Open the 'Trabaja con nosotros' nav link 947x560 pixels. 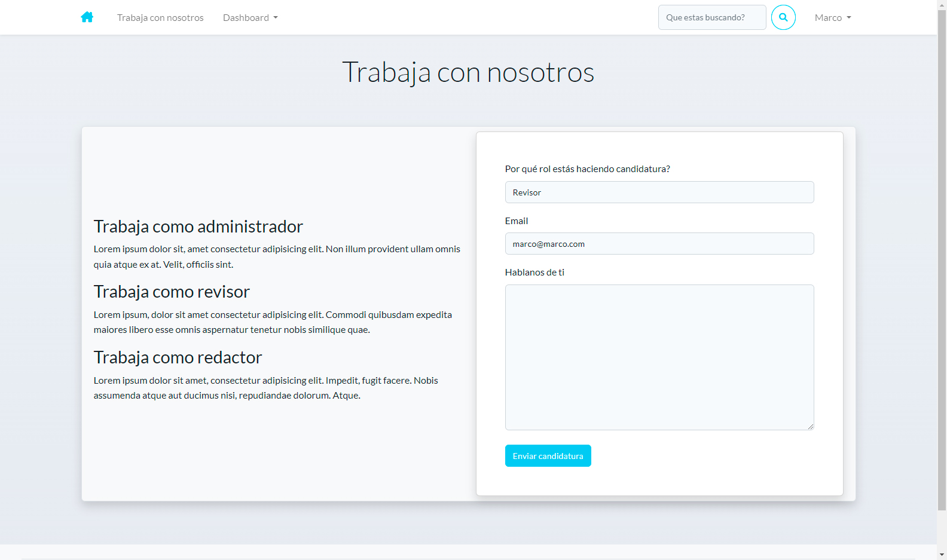pyautogui.click(x=160, y=18)
